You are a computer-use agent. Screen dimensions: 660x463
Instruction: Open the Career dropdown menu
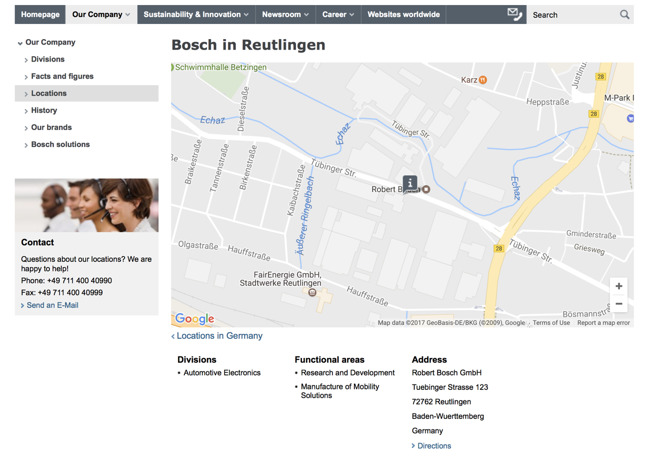[338, 14]
